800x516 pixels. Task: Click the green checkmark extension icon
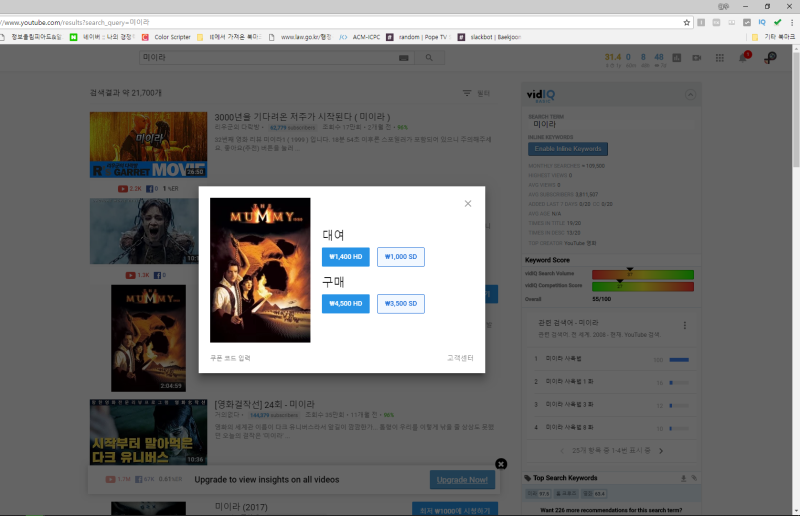778,22
